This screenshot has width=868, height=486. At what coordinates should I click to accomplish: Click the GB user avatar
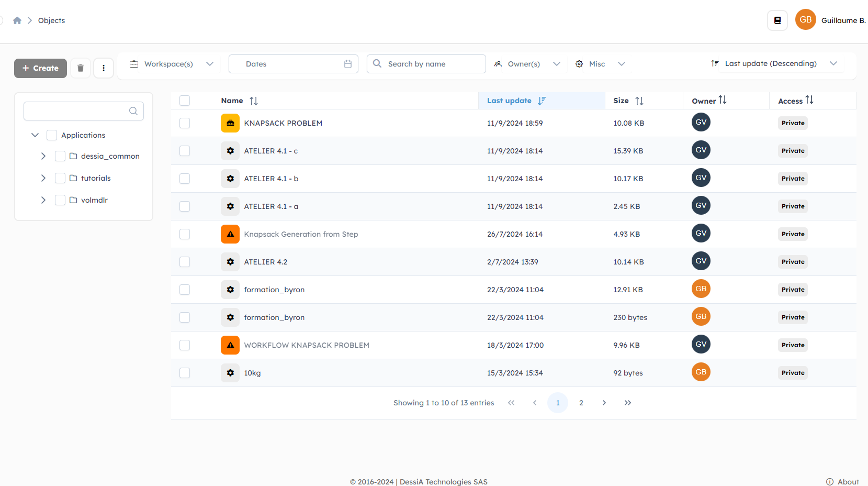805,20
